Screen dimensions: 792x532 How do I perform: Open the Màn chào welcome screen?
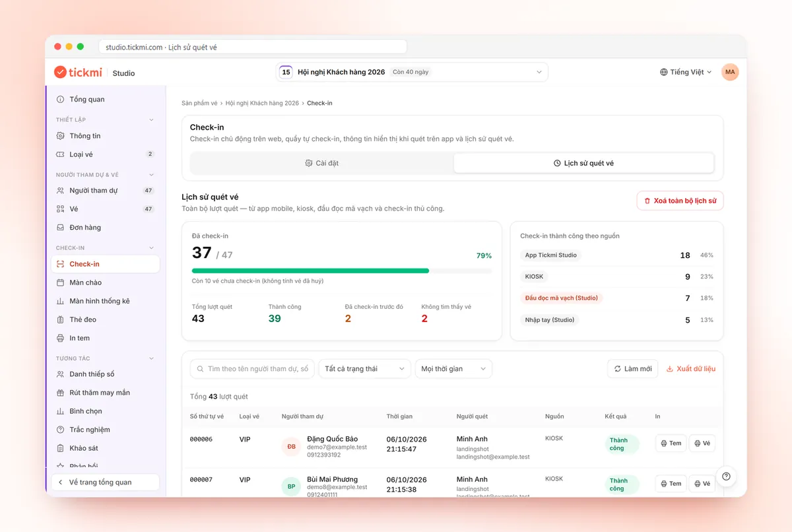[105, 283]
